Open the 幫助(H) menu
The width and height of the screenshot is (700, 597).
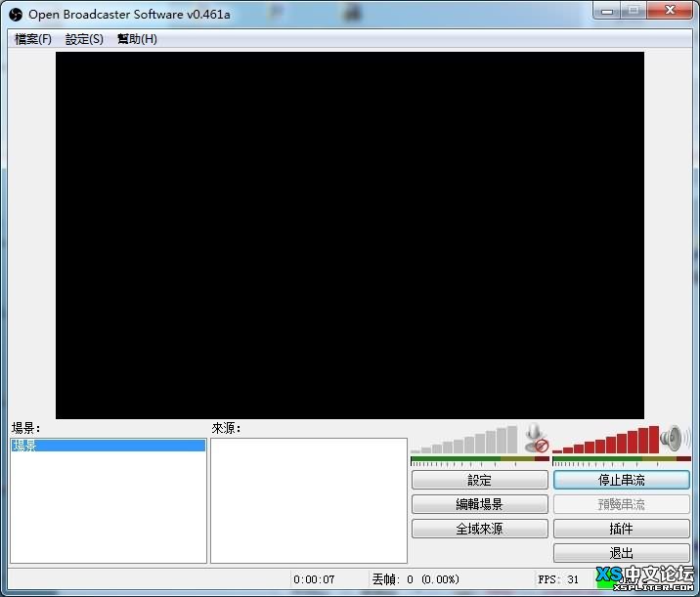[x=137, y=39]
